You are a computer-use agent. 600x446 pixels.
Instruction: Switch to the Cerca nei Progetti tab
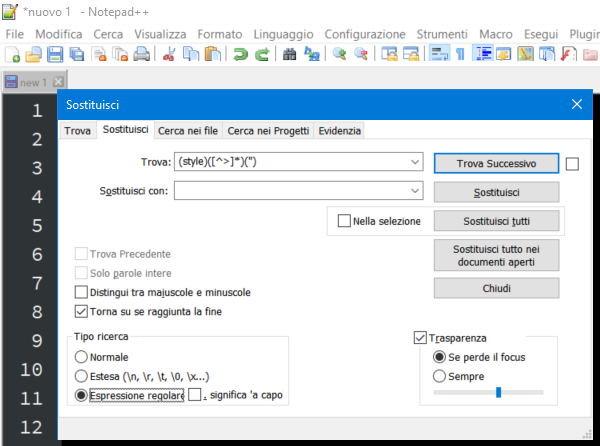click(x=268, y=131)
